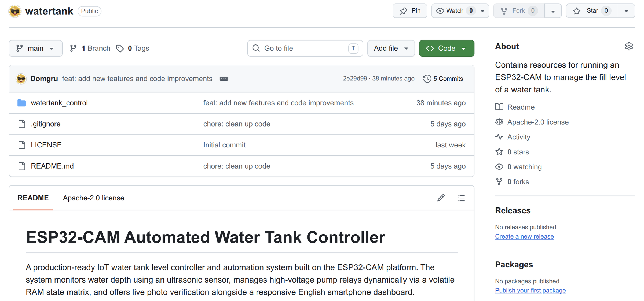The height and width of the screenshot is (301, 644).
Task: Click Create a new release
Action: (524, 236)
